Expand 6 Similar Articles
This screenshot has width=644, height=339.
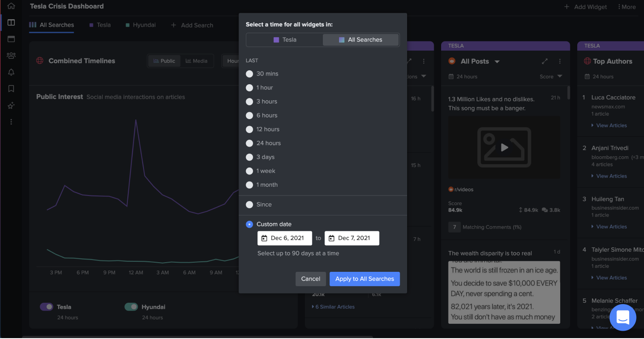[x=333, y=307]
